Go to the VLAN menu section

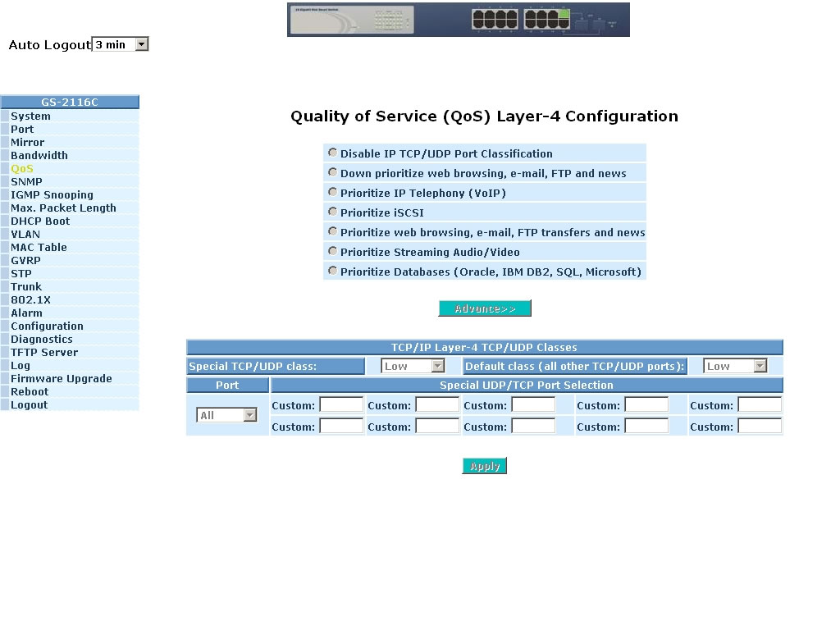(25, 235)
